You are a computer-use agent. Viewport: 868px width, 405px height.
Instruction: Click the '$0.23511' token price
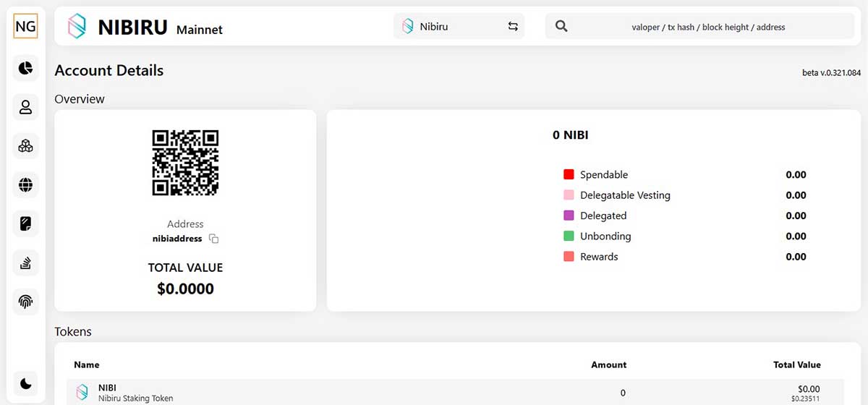click(x=807, y=398)
